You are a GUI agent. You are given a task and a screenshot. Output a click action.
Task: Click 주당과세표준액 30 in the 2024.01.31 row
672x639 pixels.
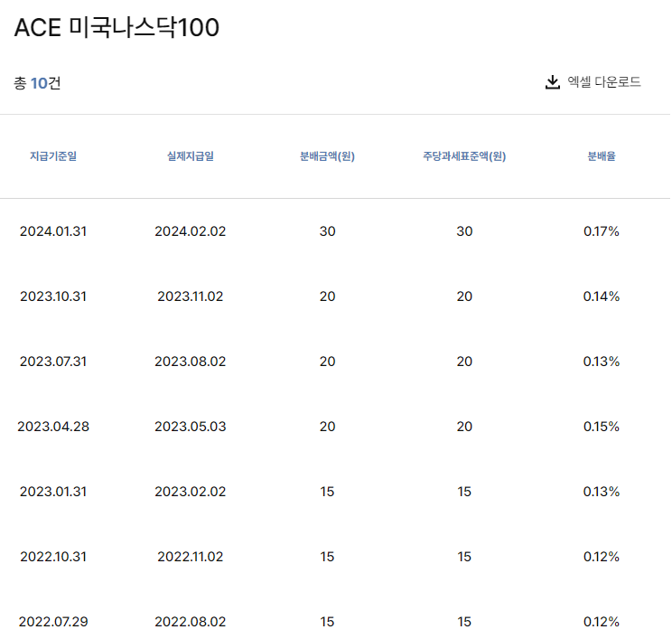tap(464, 231)
